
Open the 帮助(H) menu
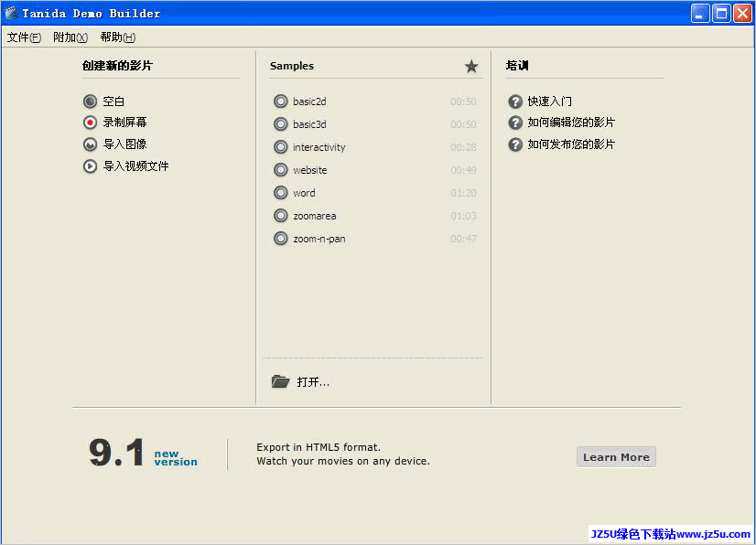118,37
